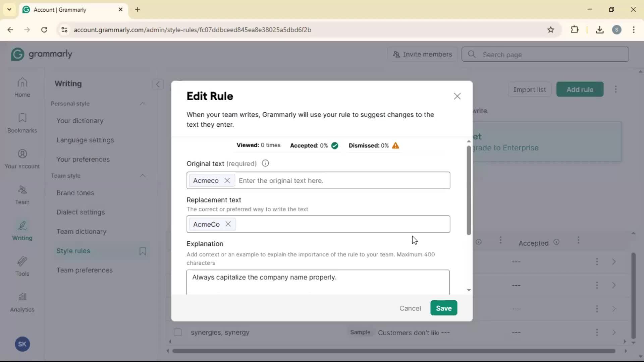
Task: Remove the Acmeco original text chip
Action: (227, 181)
